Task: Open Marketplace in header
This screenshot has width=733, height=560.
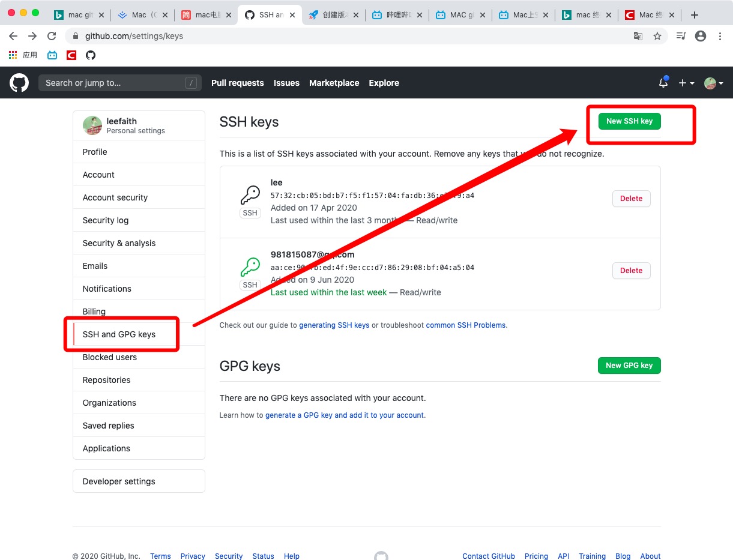Action: pyautogui.click(x=334, y=83)
